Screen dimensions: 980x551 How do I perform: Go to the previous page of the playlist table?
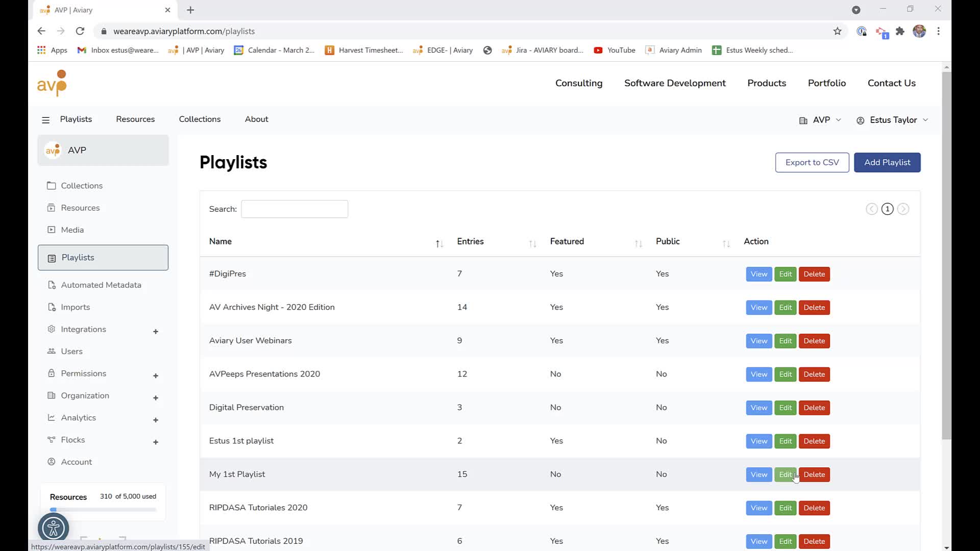click(872, 209)
